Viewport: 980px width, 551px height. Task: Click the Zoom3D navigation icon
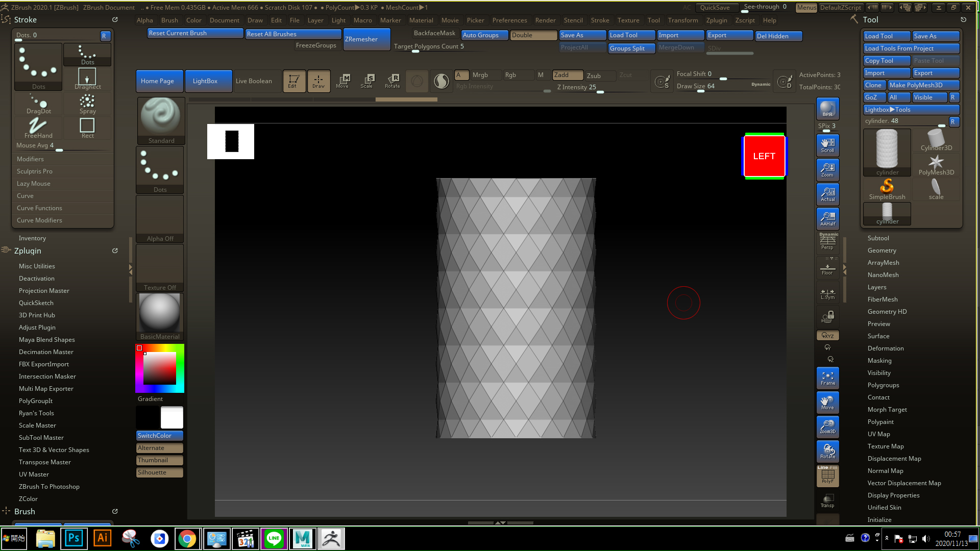tap(827, 427)
